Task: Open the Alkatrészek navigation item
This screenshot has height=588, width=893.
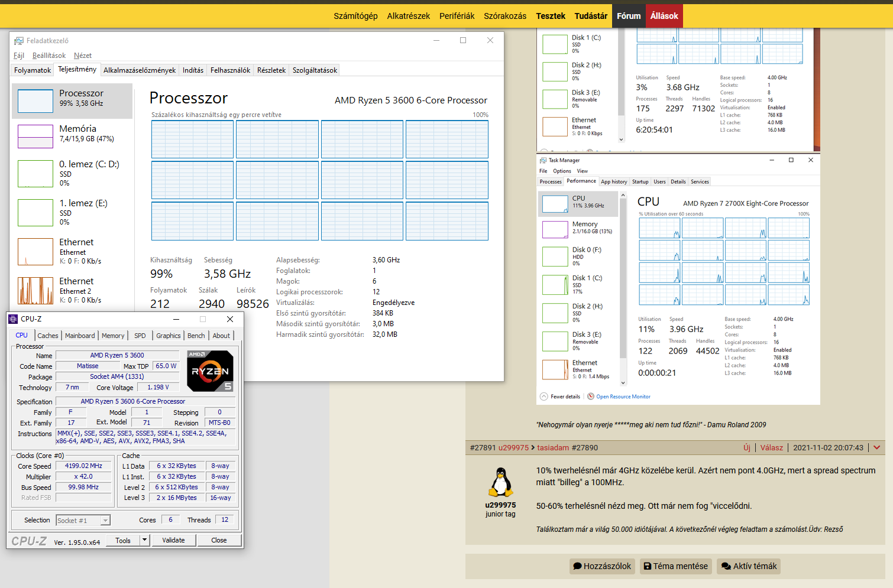Action: click(x=409, y=16)
